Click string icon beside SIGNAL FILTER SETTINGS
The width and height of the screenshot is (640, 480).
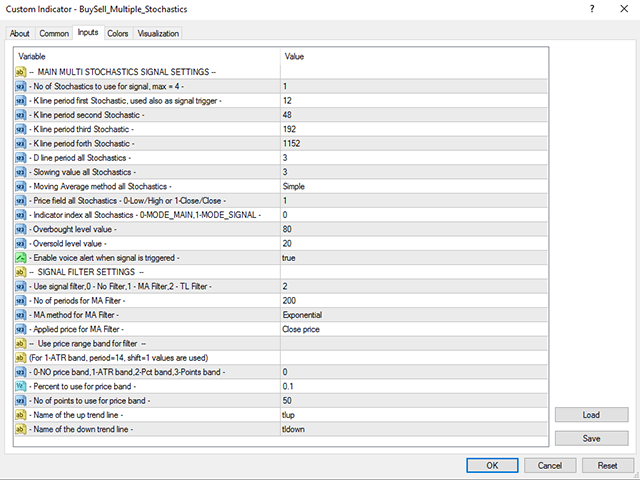tap(20, 272)
